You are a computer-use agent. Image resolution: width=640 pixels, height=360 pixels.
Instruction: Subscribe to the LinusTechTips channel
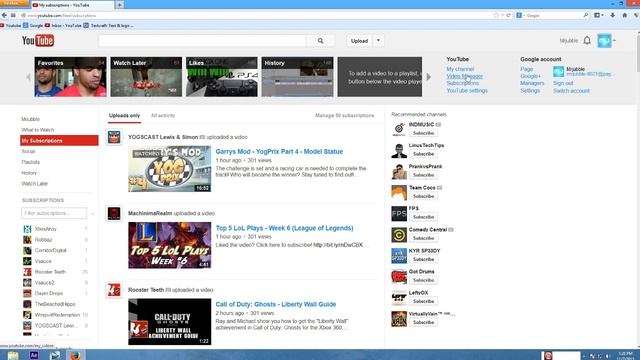coord(423,154)
